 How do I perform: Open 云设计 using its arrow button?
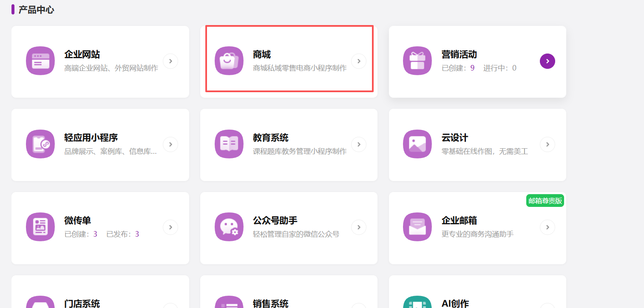pyautogui.click(x=548, y=144)
